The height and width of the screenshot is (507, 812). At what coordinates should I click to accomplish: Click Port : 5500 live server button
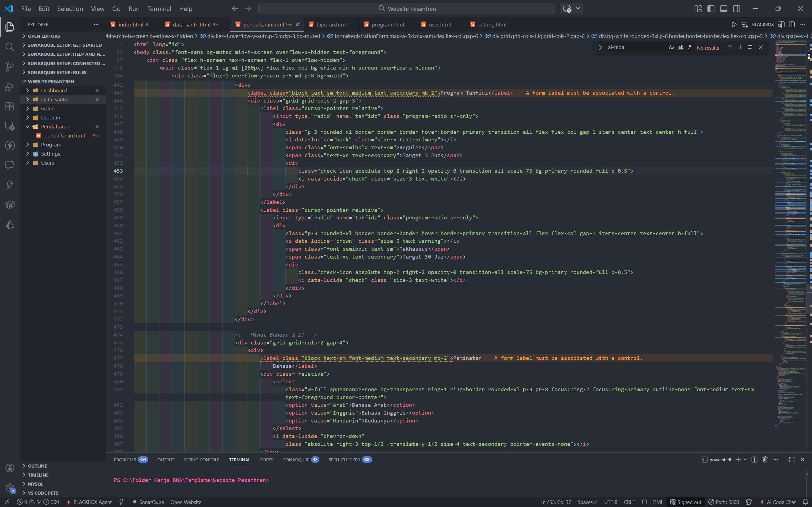coord(724,502)
